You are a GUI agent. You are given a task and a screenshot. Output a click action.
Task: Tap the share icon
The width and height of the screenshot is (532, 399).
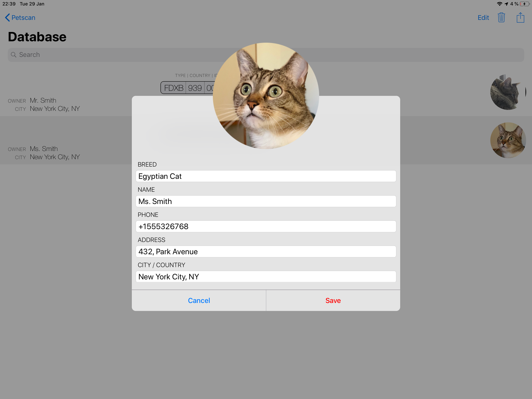tap(520, 17)
